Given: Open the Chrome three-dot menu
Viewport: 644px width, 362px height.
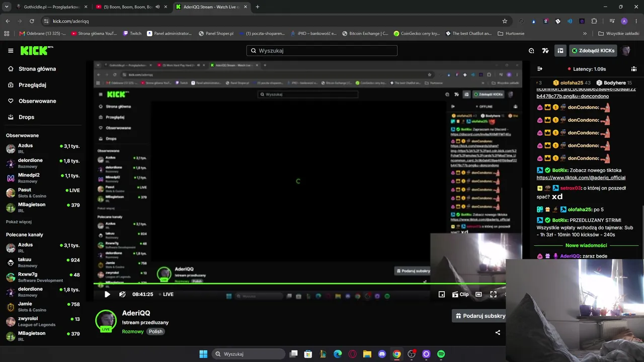Looking at the screenshot, I should tap(636, 21).
